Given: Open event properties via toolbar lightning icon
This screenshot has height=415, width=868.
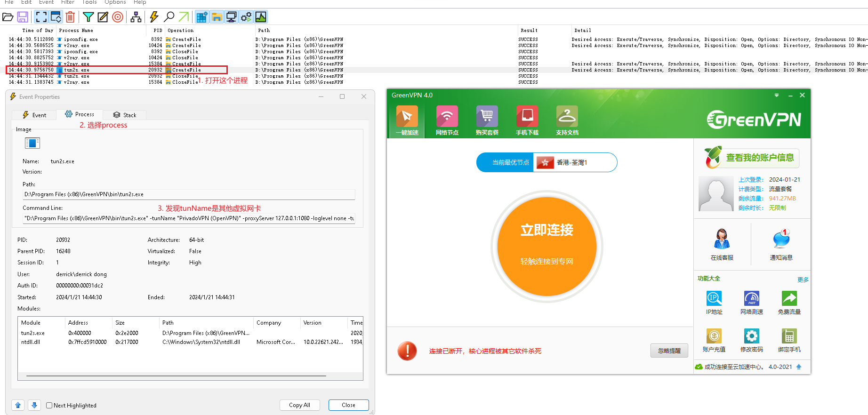Looking at the screenshot, I should point(154,17).
